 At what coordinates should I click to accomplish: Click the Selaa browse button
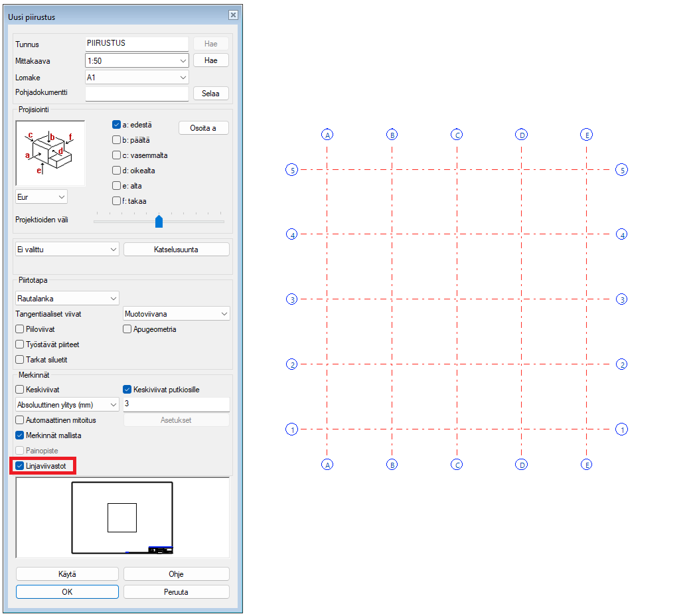click(x=210, y=94)
